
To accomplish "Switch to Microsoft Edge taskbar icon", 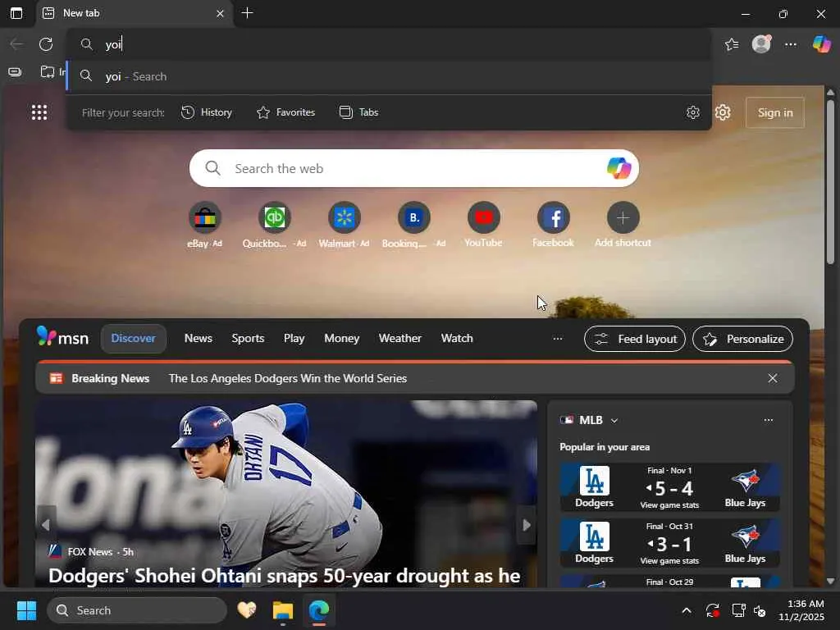I will click(x=319, y=610).
